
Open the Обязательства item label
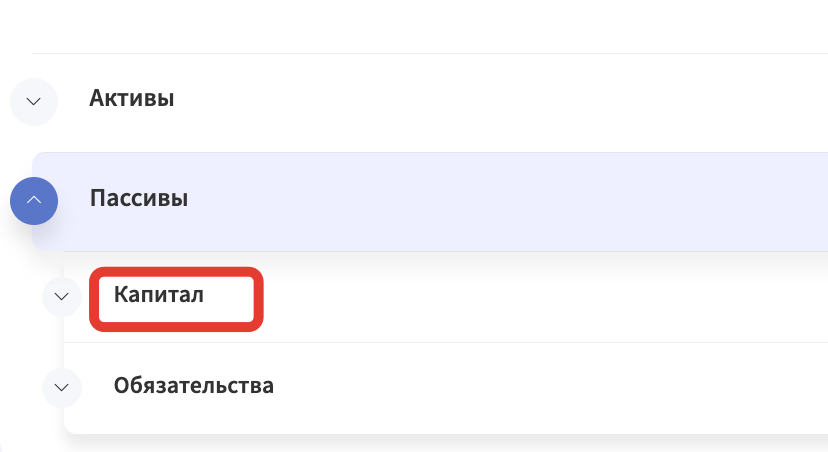click(194, 385)
